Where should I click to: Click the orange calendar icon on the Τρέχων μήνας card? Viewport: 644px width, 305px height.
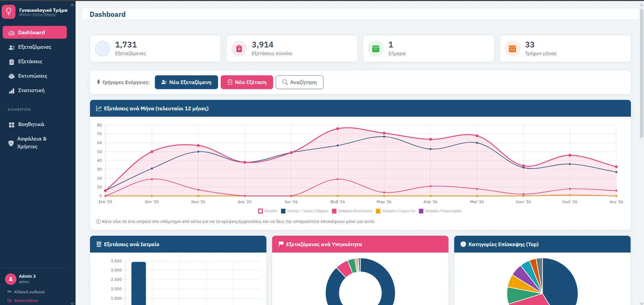coord(512,49)
